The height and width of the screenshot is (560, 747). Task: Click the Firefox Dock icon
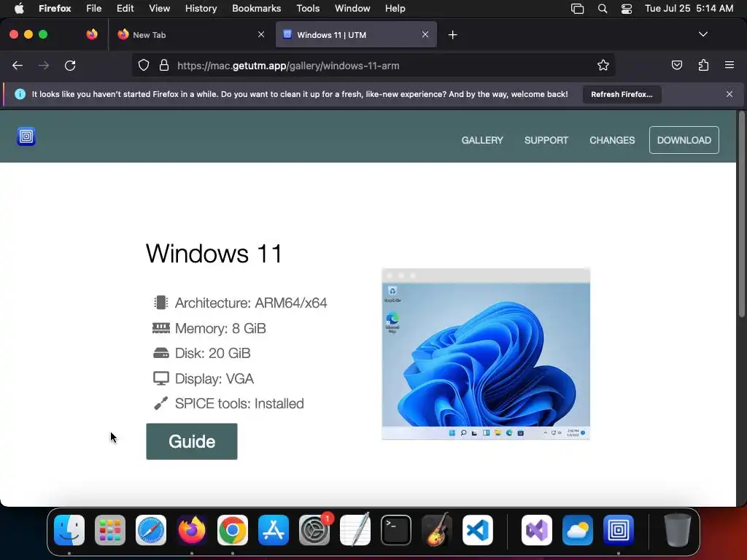coord(192,530)
